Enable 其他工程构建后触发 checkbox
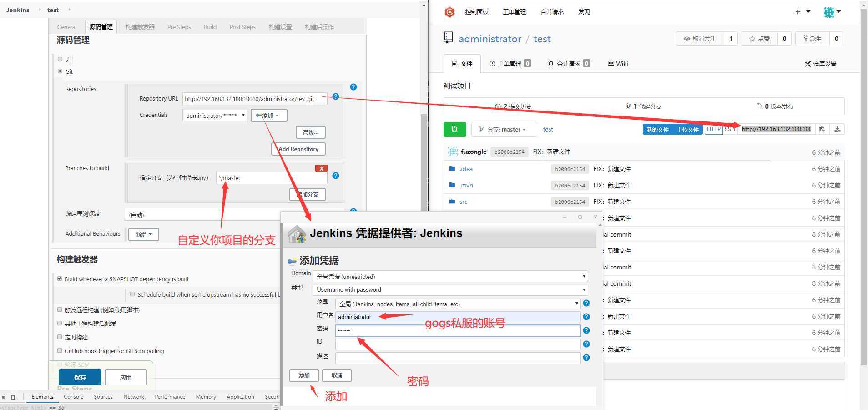 [60, 323]
